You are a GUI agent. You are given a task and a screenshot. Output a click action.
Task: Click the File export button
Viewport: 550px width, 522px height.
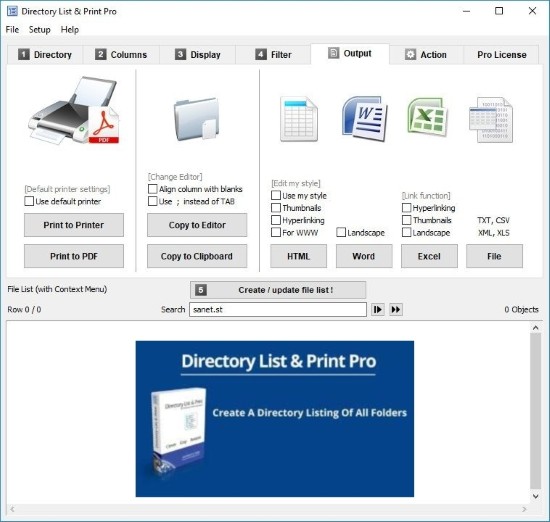[494, 256]
